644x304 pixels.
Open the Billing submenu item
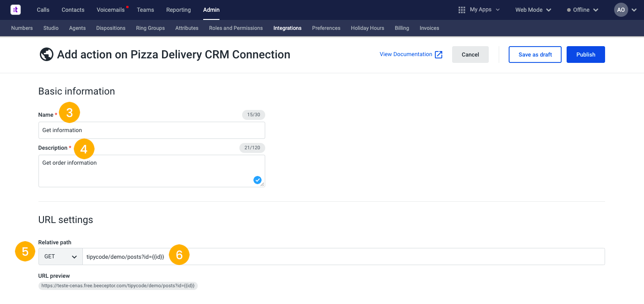[x=402, y=28]
